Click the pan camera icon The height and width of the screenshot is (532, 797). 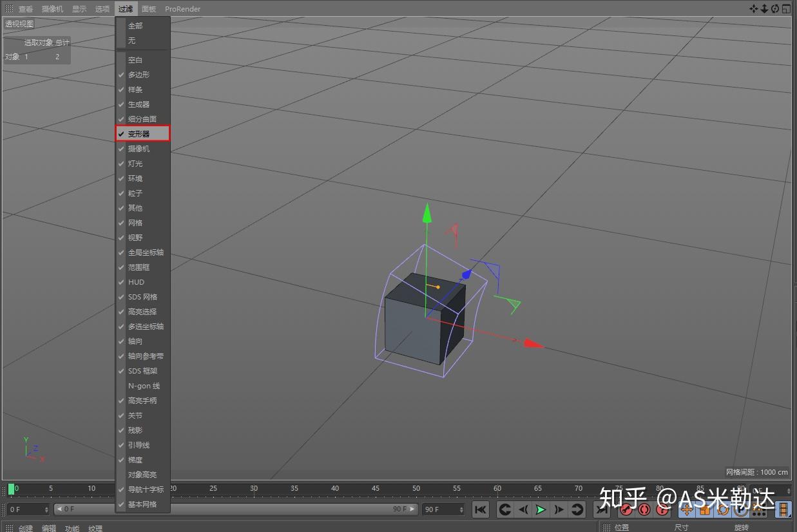click(x=754, y=8)
